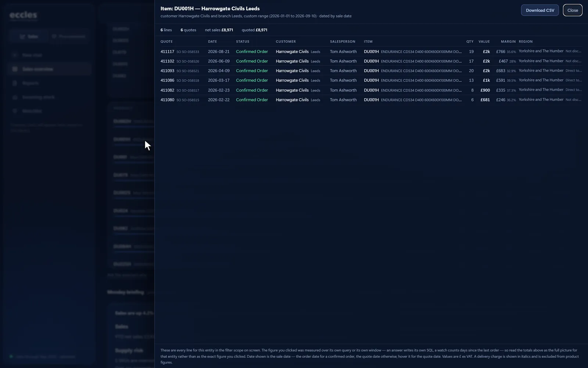The width and height of the screenshot is (588, 368).
Task: Open quote 411082
Action: click(x=167, y=90)
